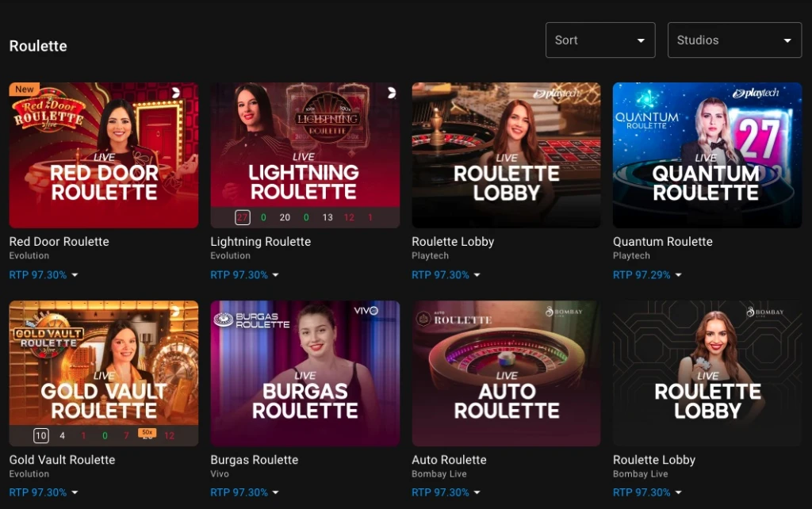Click the Vivo logo on Burgas Roulette
Viewport: 812px width, 509px height.
pos(366,311)
